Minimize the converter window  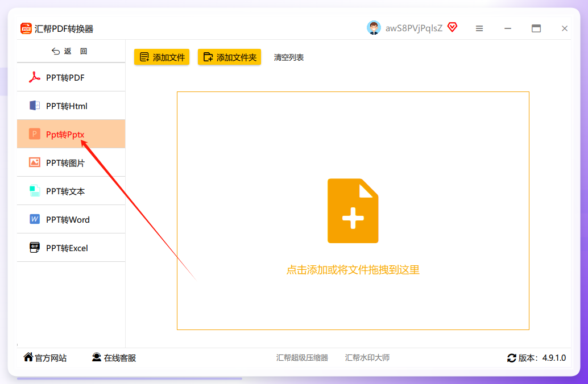(x=508, y=28)
